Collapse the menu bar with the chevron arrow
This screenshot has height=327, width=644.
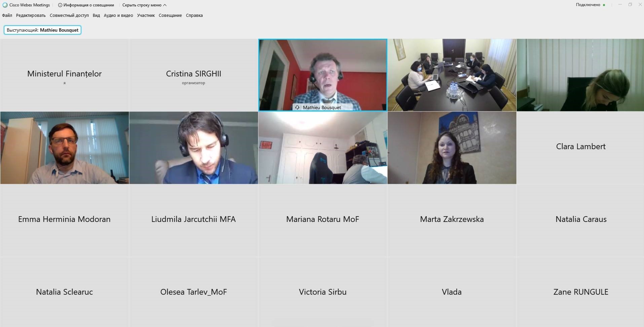pos(165,5)
